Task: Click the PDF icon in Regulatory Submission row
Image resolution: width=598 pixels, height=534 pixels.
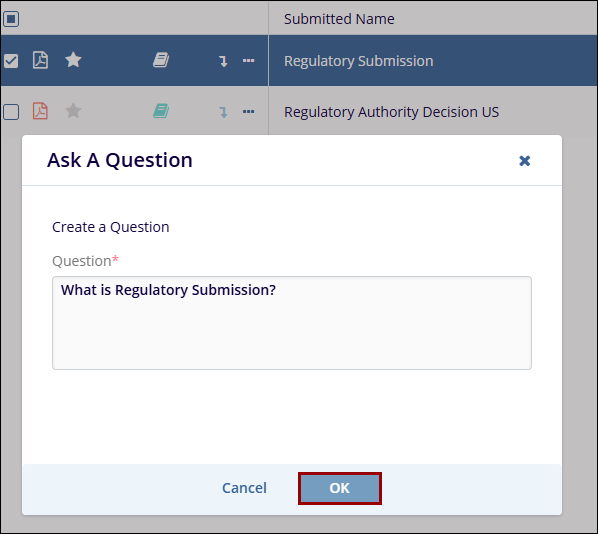Action: tap(40, 60)
